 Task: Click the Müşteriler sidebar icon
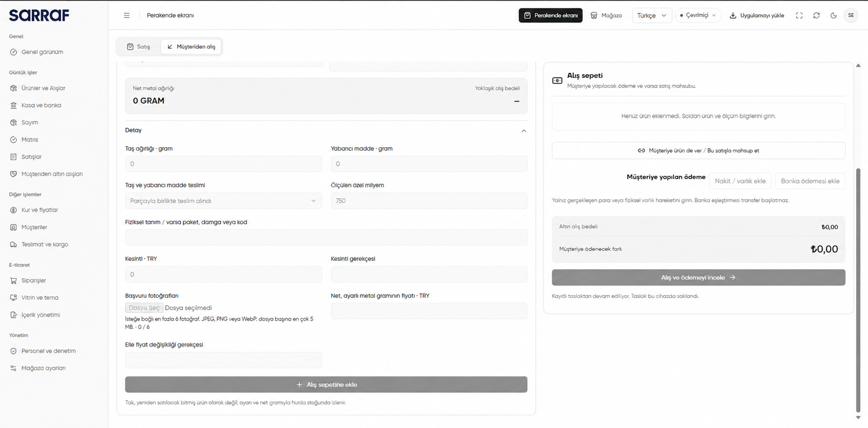14,227
